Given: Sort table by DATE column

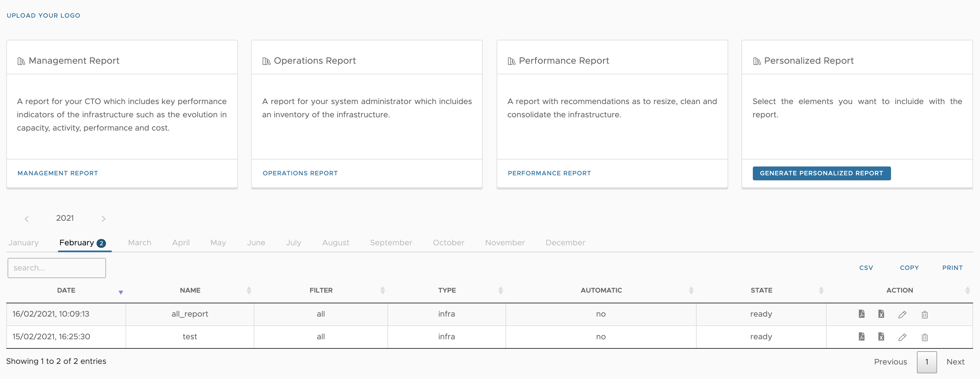Looking at the screenshot, I should coord(66,290).
